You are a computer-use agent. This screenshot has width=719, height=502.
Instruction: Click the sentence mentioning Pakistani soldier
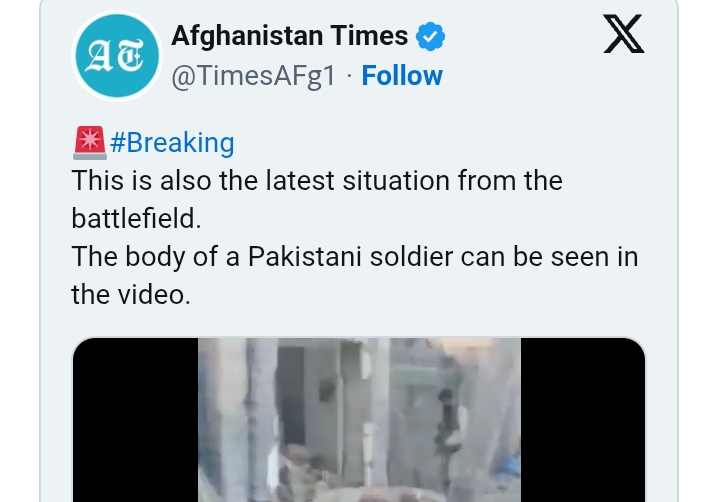354,275
